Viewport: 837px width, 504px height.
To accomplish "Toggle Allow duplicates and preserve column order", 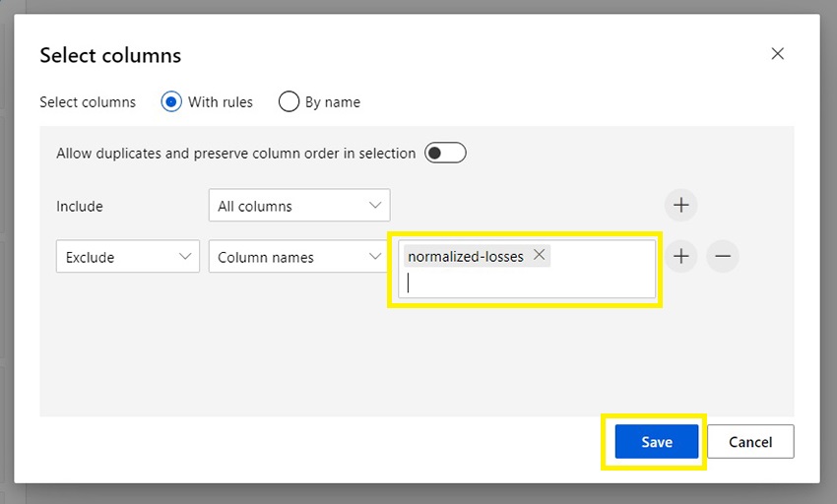I will click(x=445, y=153).
